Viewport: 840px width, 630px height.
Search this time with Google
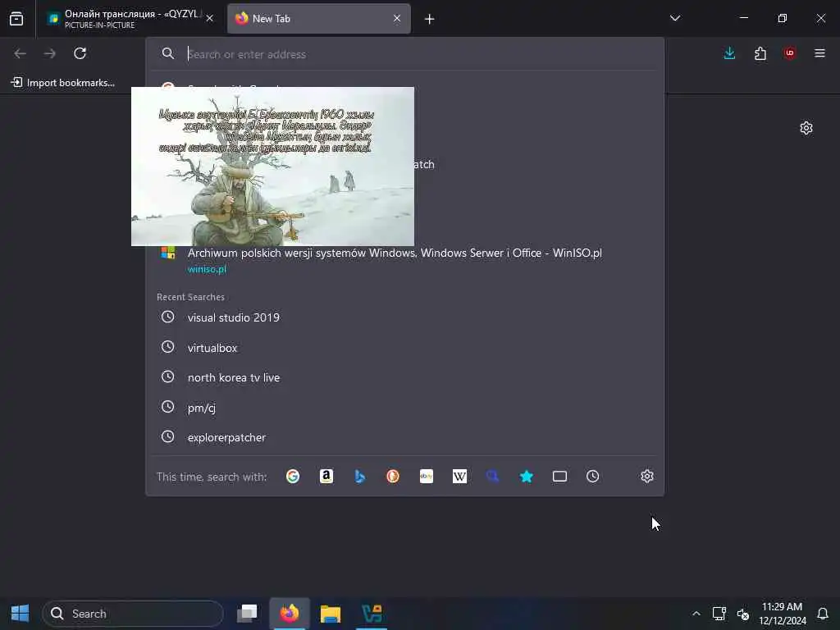(293, 477)
